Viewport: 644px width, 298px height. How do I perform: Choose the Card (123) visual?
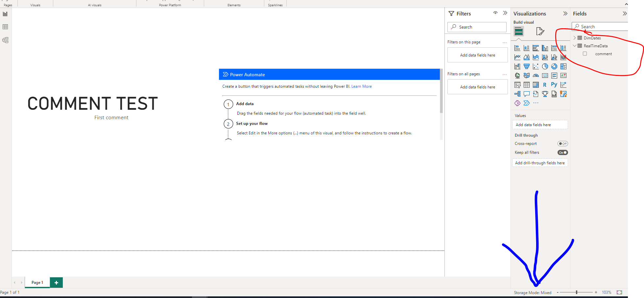(545, 76)
